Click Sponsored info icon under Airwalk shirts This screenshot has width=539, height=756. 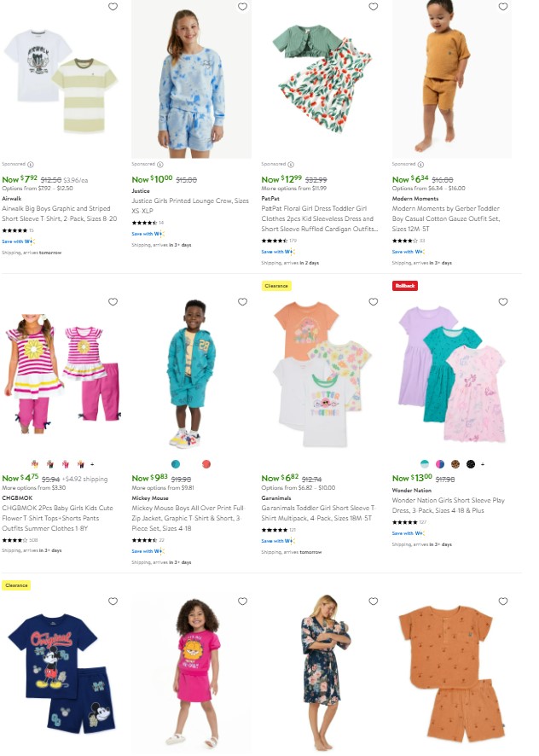[31, 165]
